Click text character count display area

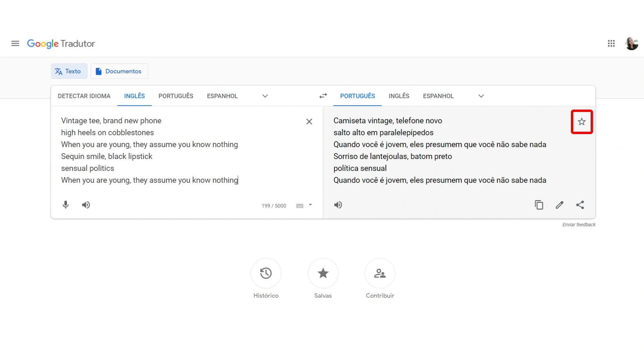273,205
